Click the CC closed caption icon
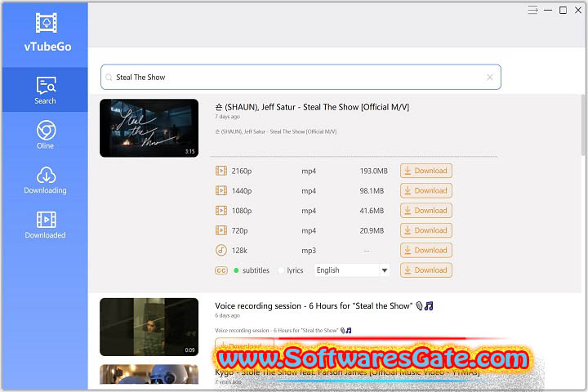The height and width of the screenshot is (392, 588). [221, 270]
